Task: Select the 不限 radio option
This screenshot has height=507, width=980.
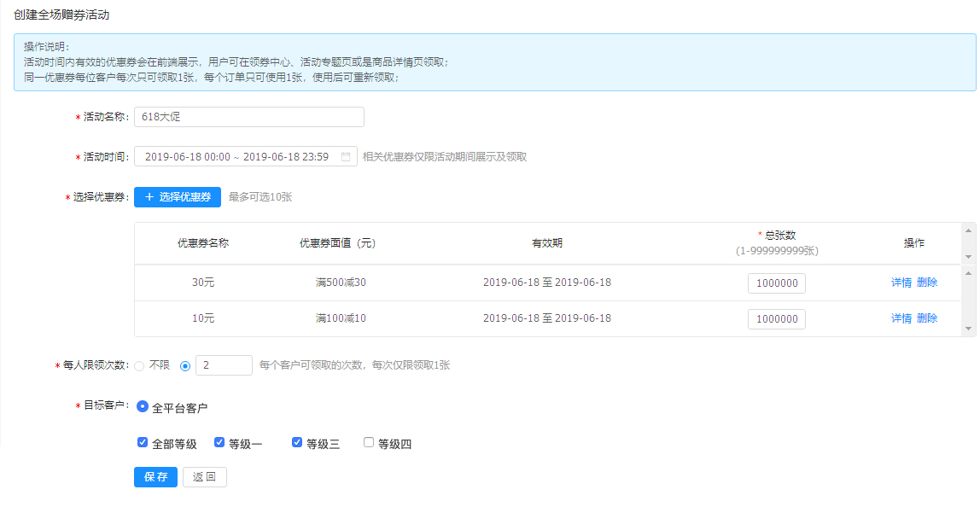Action: tap(139, 365)
